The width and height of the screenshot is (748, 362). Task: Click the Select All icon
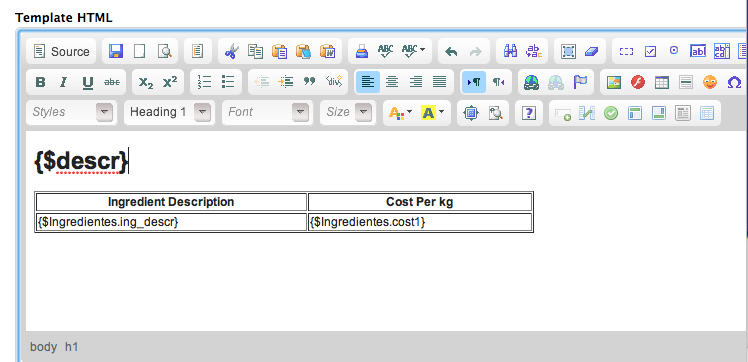568,51
